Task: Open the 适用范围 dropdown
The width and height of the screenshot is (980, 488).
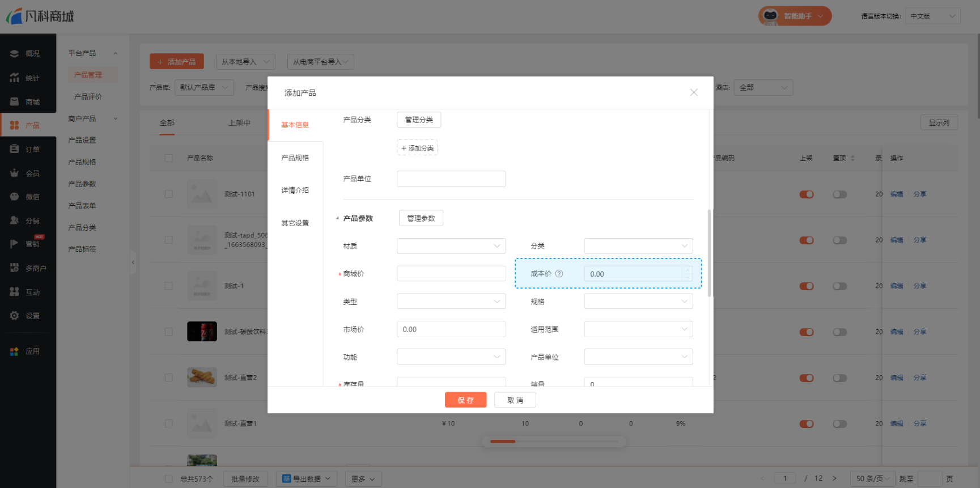Action: 638,329
